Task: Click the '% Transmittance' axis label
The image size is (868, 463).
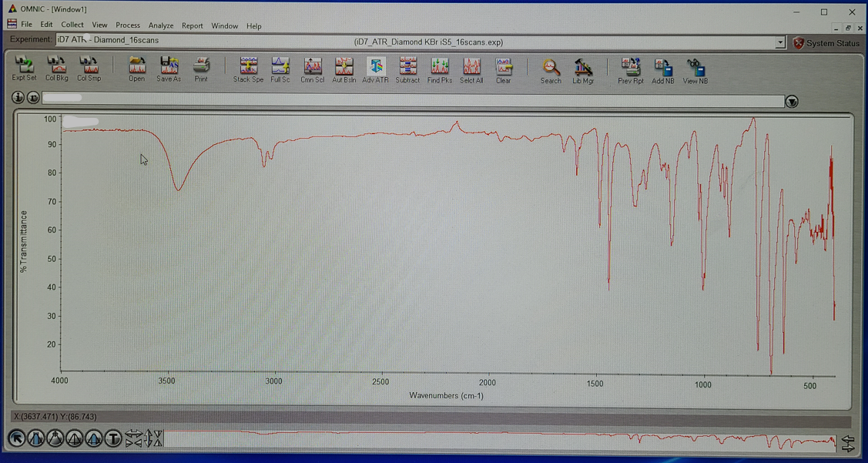Action: (x=24, y=241)
